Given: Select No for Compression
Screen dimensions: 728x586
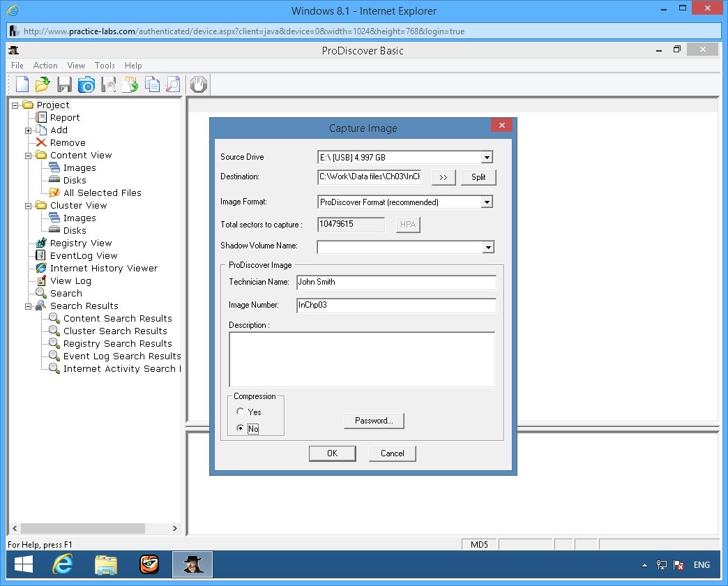Looking at the screenshot, I should pos(241,429).
